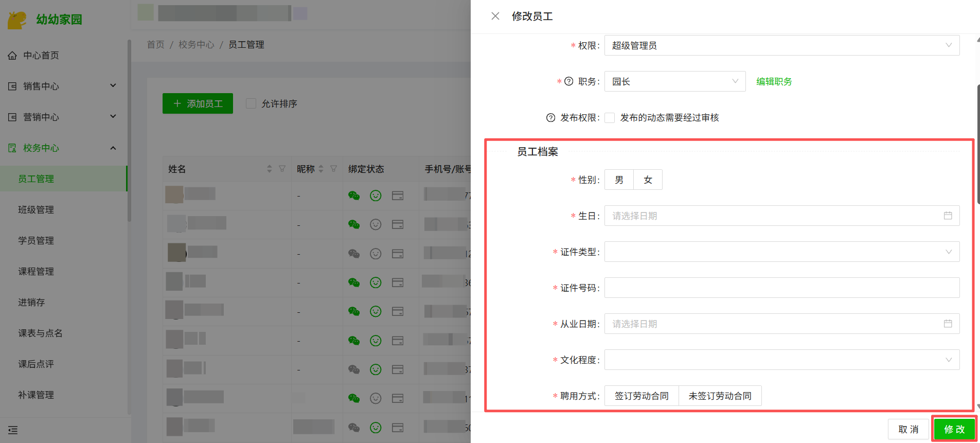Screen dimensions: 980x443
Task: Choose 签订劳动合同 as employment type
Action: click(641, 396)
